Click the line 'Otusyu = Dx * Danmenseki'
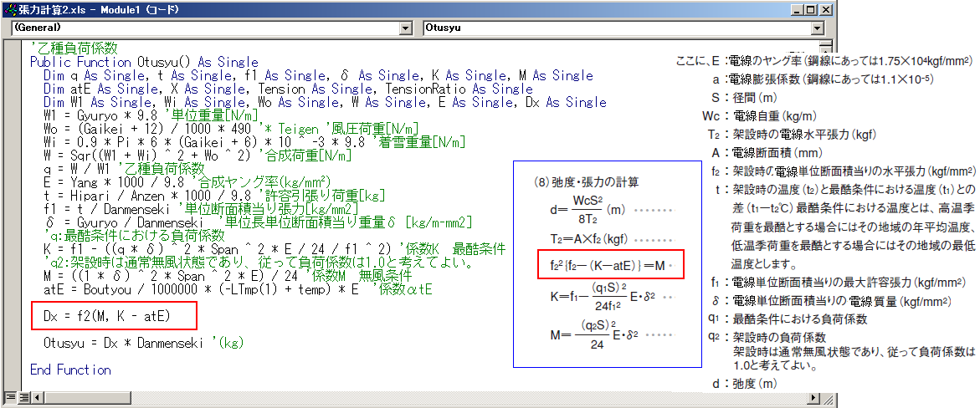Viewport: 980px width, 408px height. coord(143,343)
